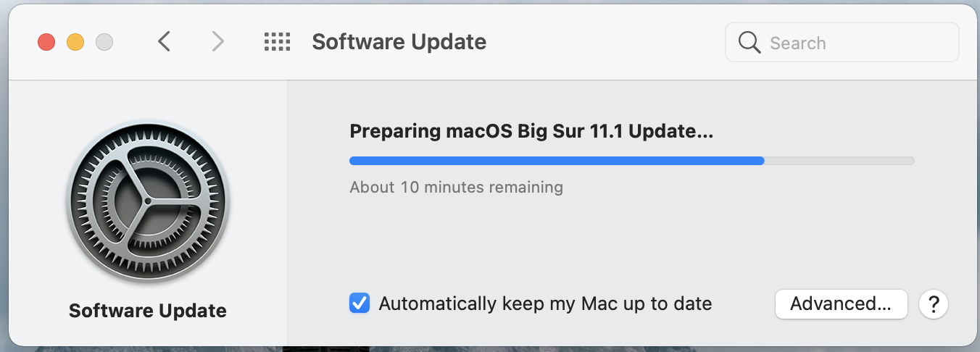
Task: Click the Software Update window title
Action: pyautogui.click(x=399, y=42)
